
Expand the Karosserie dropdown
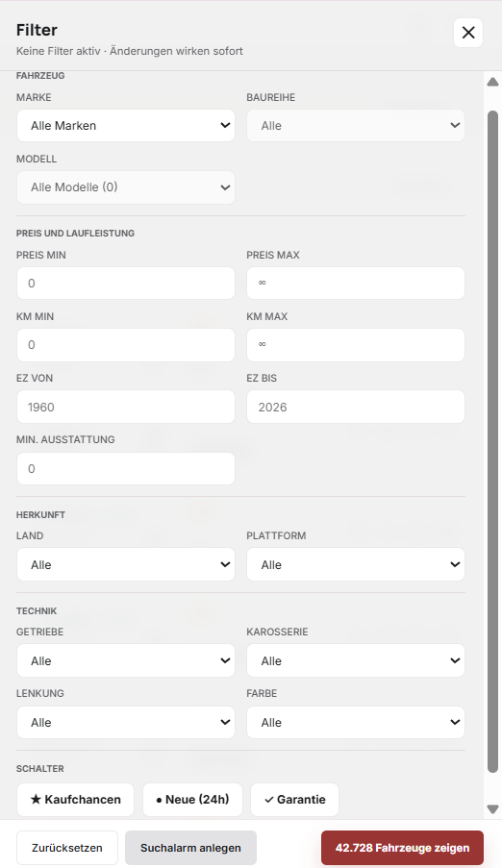coord(356,660)
